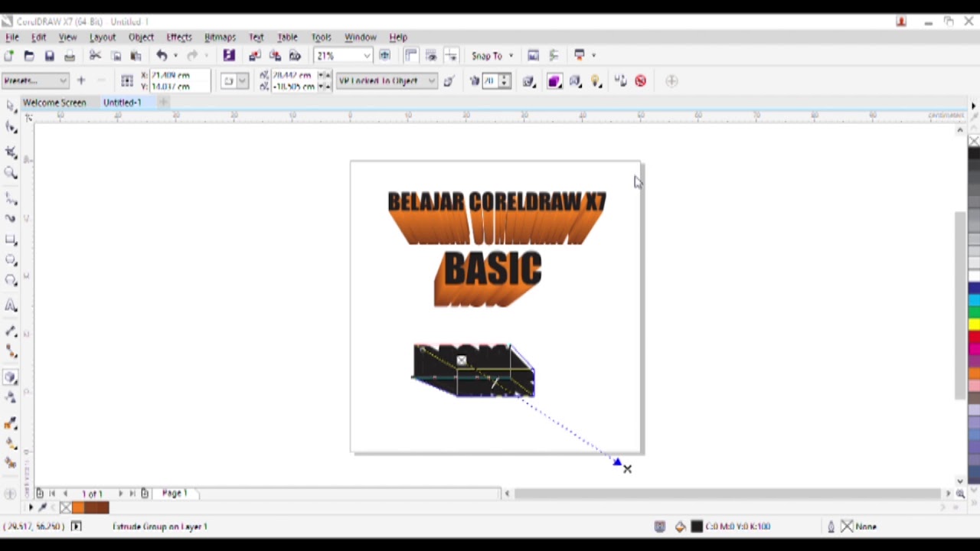Click the Publish to PDF icon

click(295, 56)
